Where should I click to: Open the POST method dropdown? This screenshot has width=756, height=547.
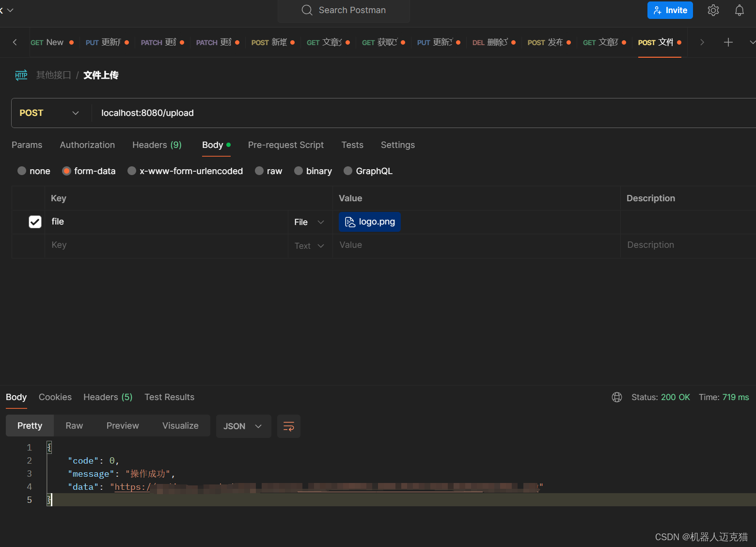click(x=49, y=113)
